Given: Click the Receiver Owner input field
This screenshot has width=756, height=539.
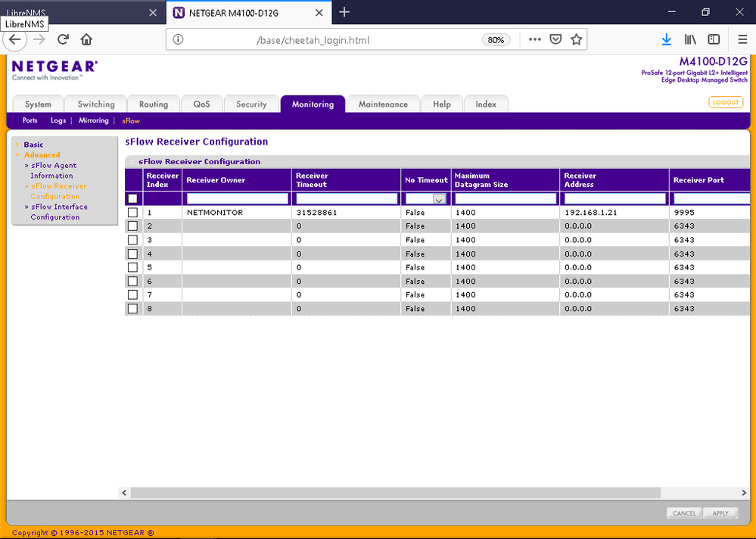Looking at the screenshot, I should [237, 199].
